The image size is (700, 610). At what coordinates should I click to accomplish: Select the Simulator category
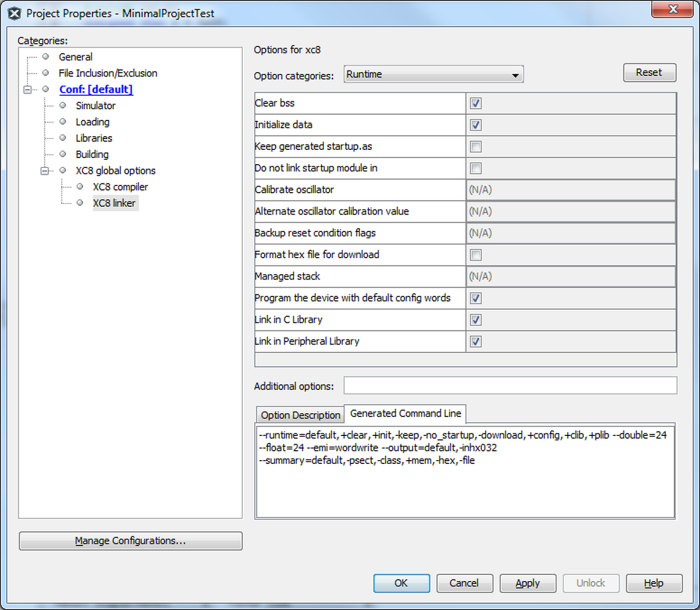click(x=96, y=106)
